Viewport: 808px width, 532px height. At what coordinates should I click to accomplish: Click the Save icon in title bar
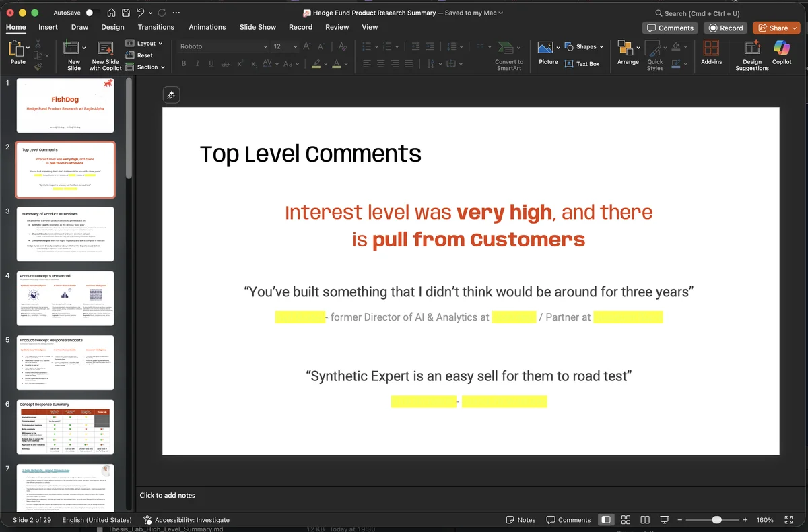pos(125,13)
